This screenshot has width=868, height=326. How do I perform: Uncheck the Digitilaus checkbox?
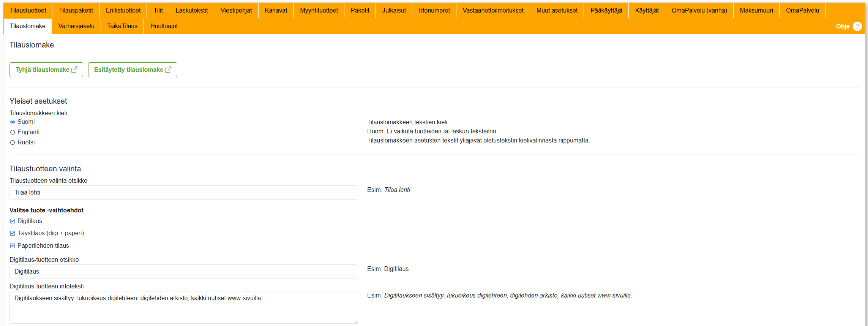click(x=13, y=221)
